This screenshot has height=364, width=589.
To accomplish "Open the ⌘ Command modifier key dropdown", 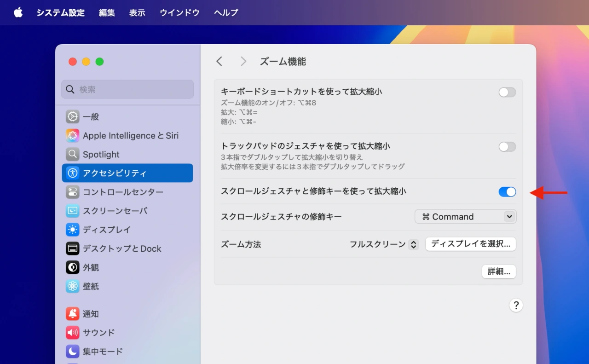I will point(465,217).
